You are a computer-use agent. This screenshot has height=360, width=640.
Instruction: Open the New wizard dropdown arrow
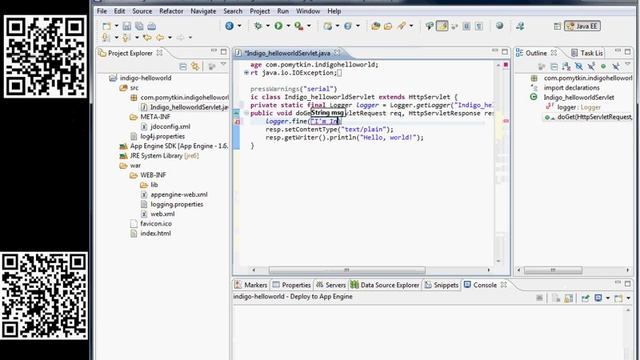click(x=116, y=26)
